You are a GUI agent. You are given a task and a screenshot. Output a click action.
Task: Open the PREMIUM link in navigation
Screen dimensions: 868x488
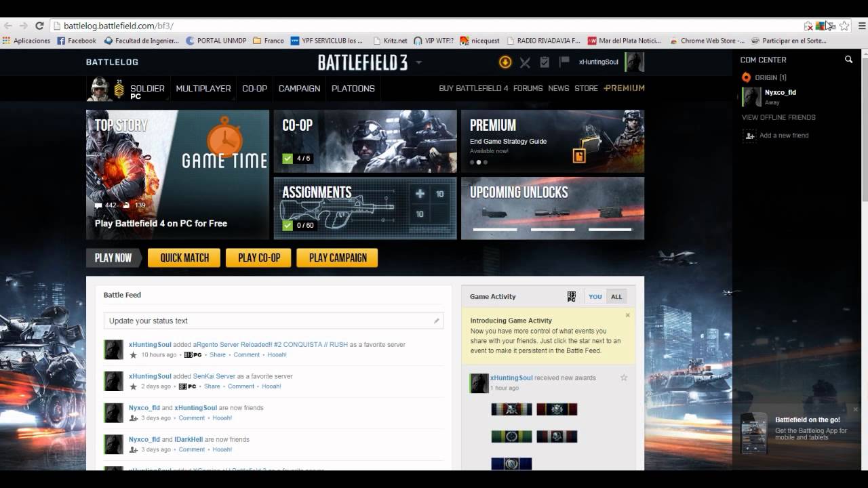[x=624, y=88]
